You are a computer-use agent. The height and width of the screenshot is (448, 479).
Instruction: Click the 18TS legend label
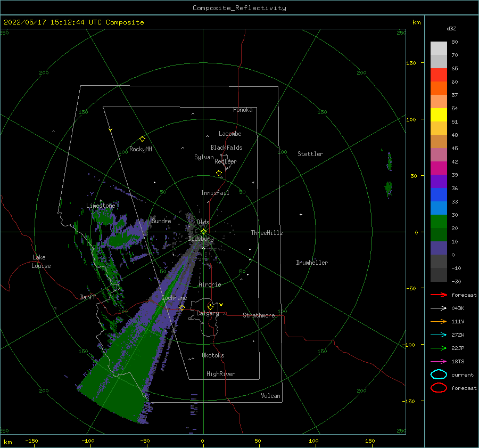point(458,362)
